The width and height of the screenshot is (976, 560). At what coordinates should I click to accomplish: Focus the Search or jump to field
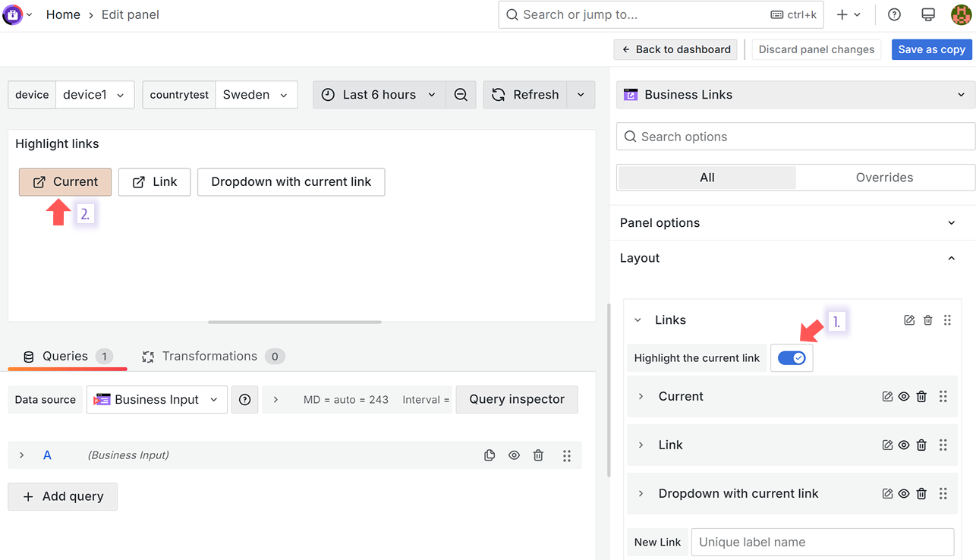pos(661,14)
